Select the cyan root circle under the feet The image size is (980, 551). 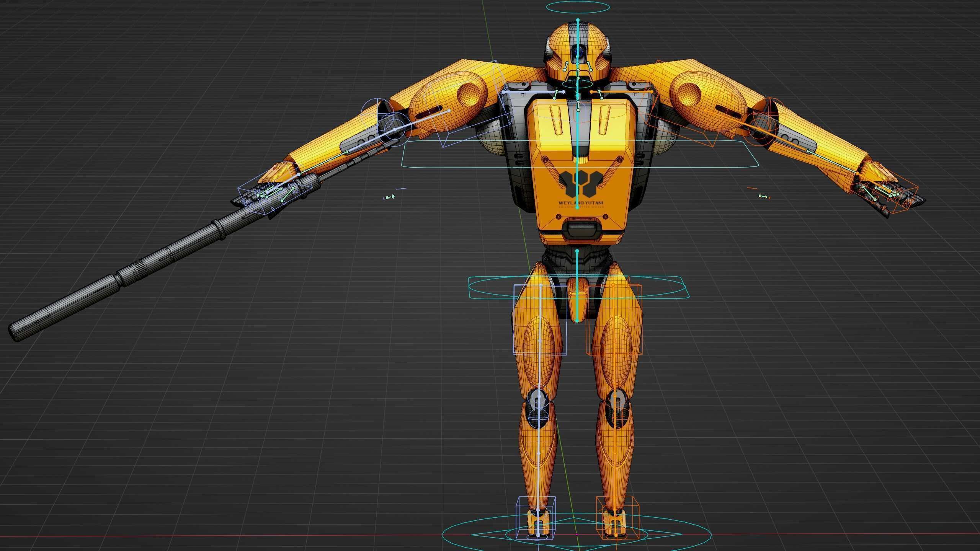tap(577, 534)
